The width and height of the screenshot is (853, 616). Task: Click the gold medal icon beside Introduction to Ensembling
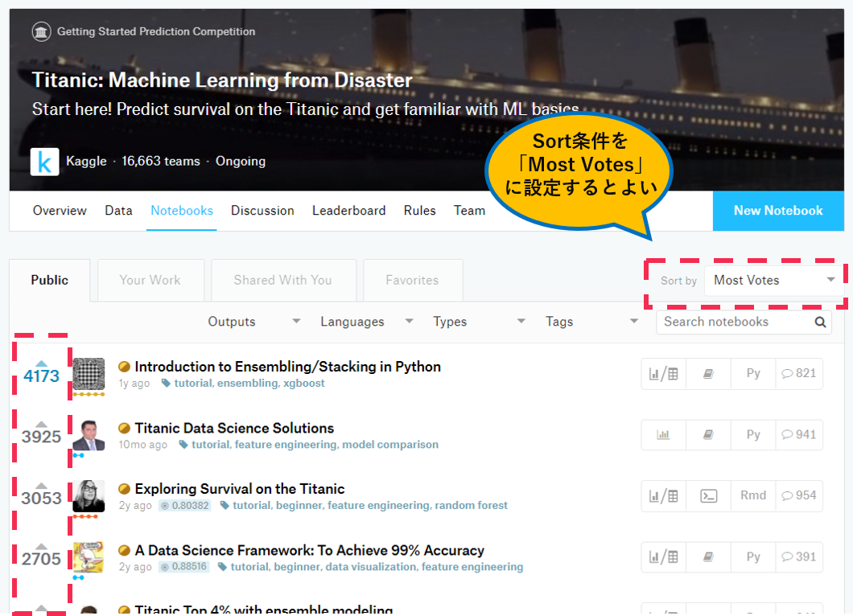(124, 367)
